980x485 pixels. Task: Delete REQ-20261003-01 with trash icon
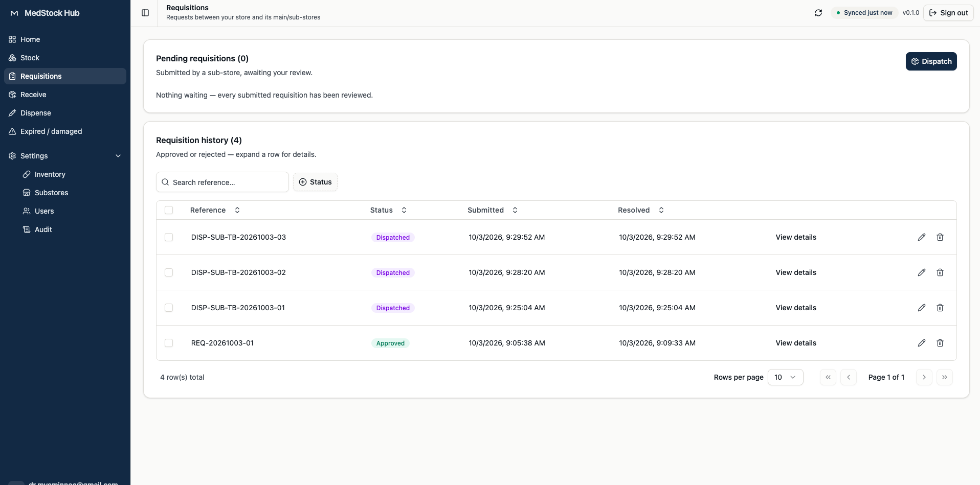coord(940,343)
